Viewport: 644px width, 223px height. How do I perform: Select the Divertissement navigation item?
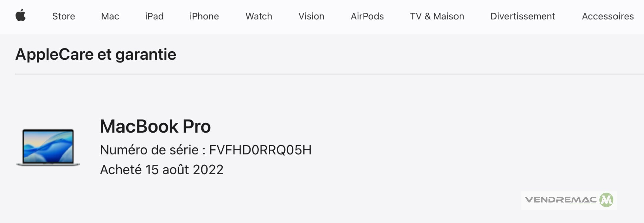pyautogui.click(x=523, y=16)
